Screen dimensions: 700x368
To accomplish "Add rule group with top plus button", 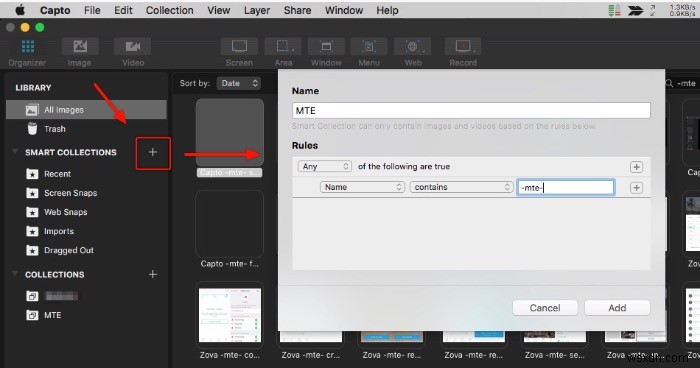I will tap(636, 167).
